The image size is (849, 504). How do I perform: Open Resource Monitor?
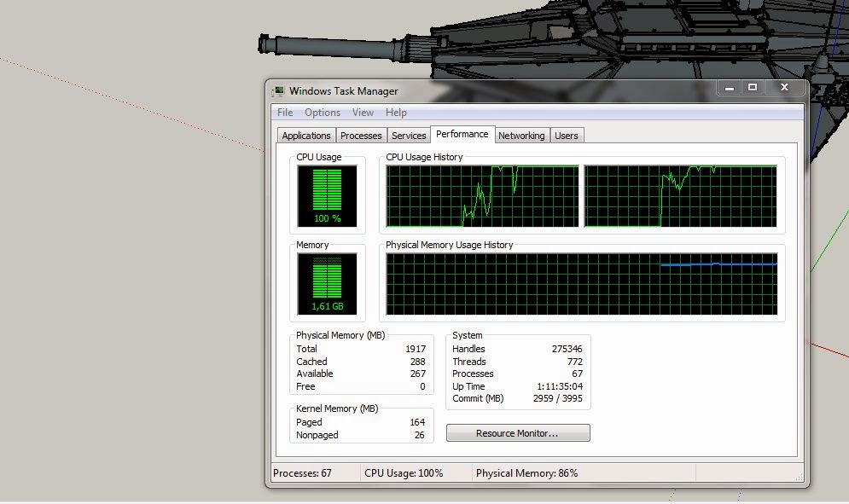pyautogui.click(x=518, y=433)
